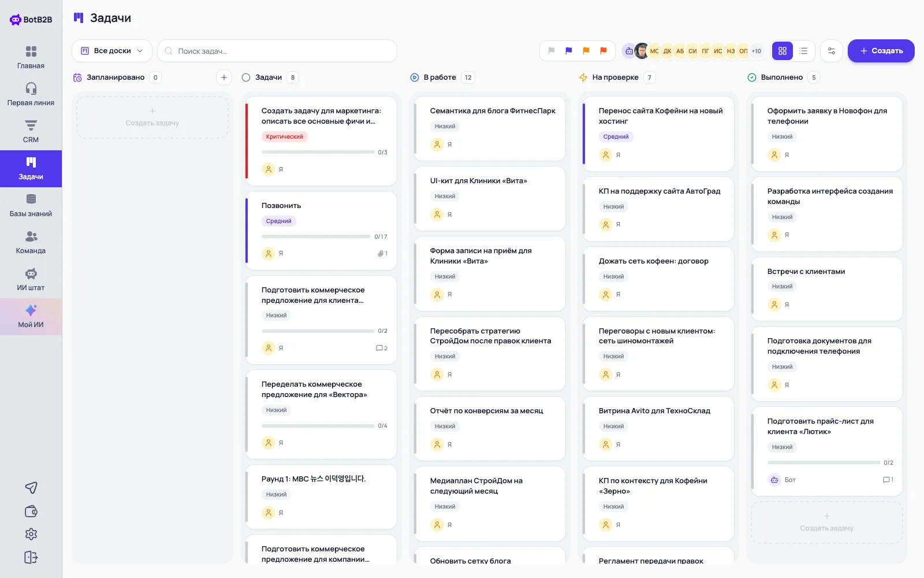Open Дожать сеть кофеен: договор card
Image resolution: width=924 pixels, height=578 pixels.
(658, 279)
